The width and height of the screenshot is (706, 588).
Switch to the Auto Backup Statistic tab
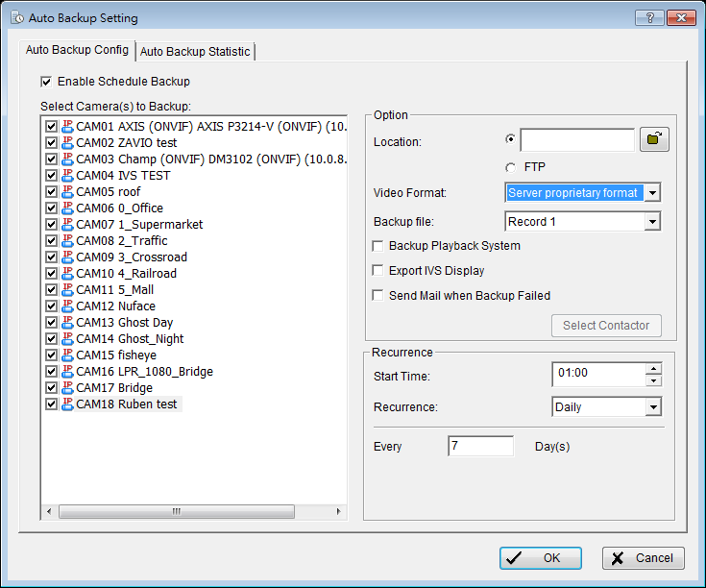[195, 52]
